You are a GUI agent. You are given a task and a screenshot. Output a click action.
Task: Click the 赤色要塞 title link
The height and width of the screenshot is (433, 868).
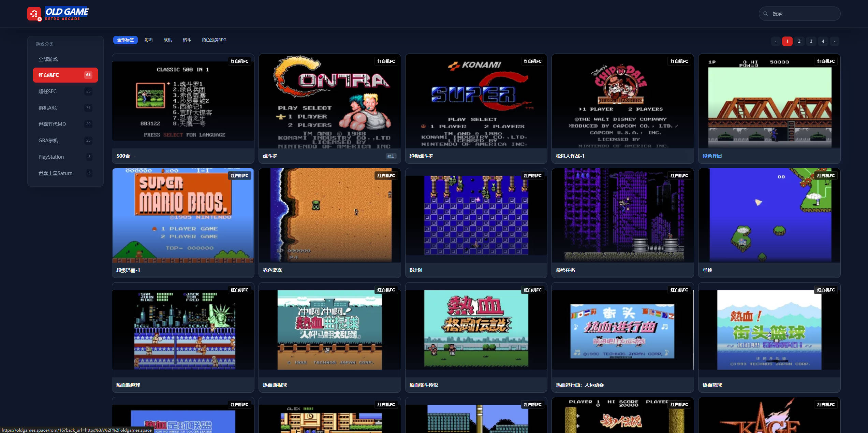coord(273,270)
